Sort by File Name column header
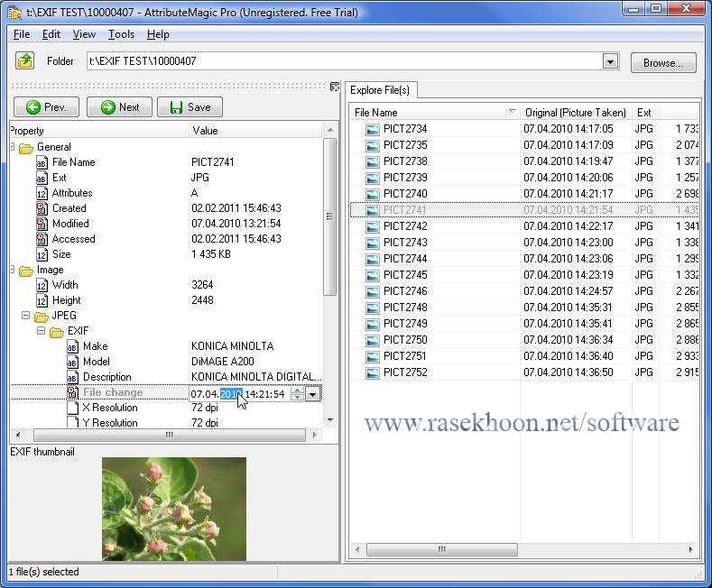 pos(435,112)
